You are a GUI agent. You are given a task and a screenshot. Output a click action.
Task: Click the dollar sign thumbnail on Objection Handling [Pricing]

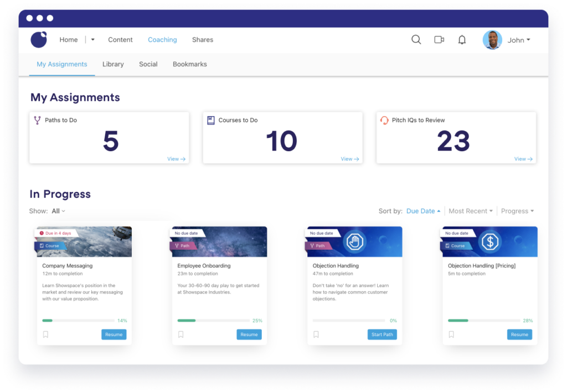pyautogui.click(x=489, y=241)
